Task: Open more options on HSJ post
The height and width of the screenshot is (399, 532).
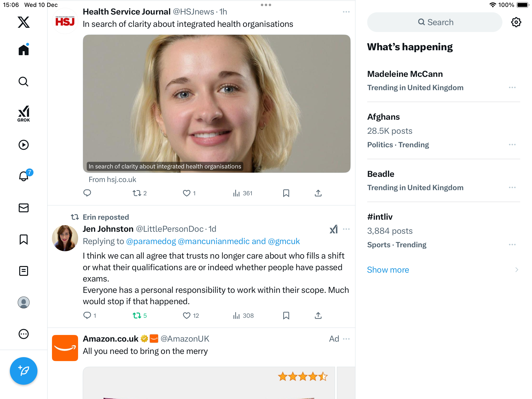Action: coord(346,12)
